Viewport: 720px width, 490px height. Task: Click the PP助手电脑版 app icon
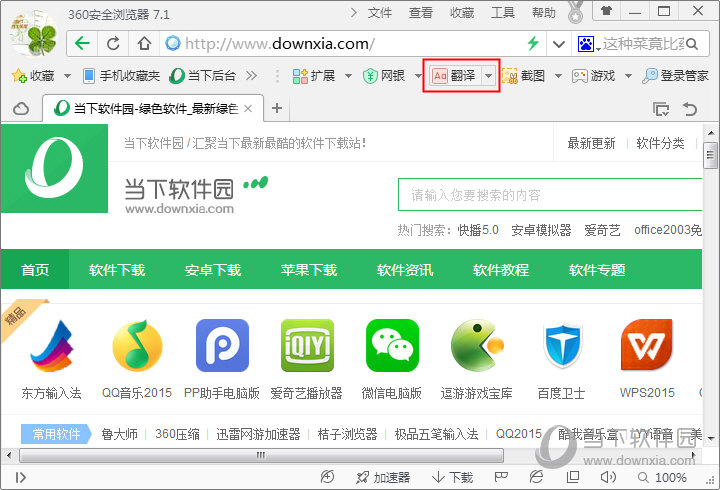222,345
